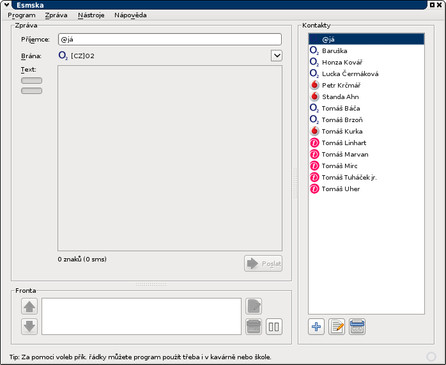Open the Nástroje menu

(x=91, y=15)
